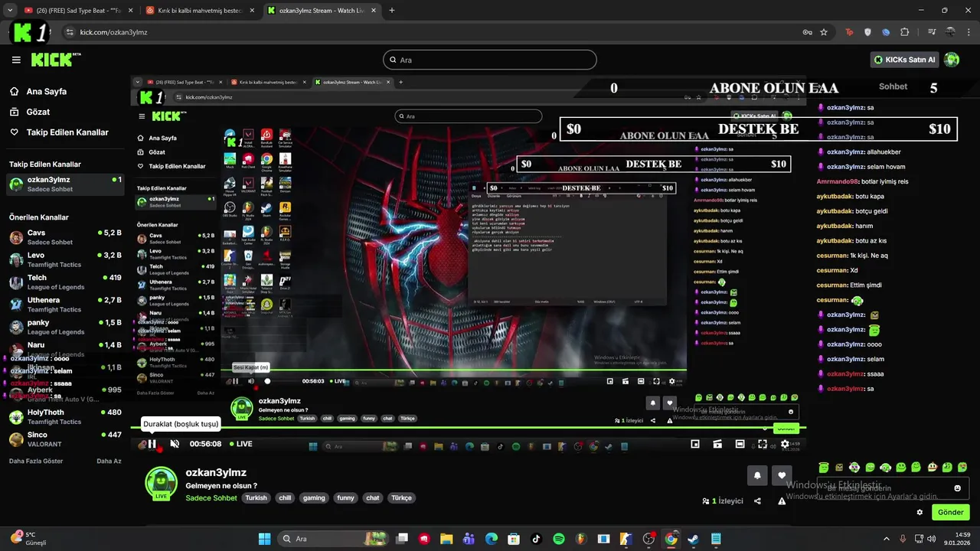Image resolution: width=980 pixels, height=551 pixels.
Task: Open chat settings gear icon
Action: point(920,512)
